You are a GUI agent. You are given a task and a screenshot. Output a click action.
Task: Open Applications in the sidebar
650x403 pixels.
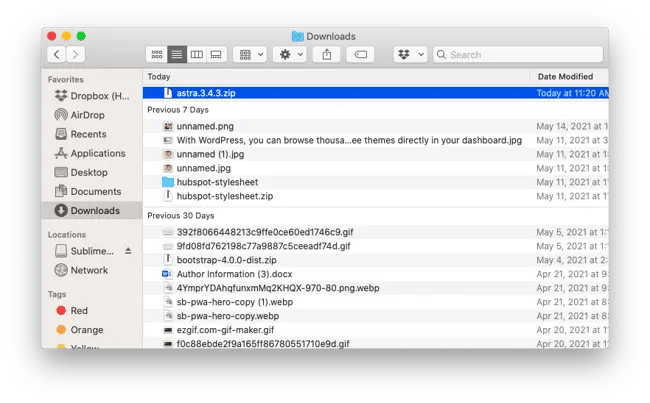97,153
